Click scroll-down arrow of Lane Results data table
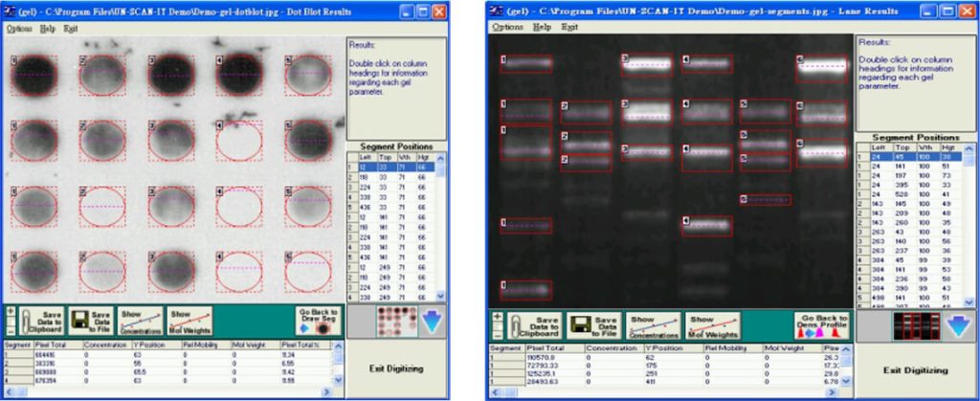The width and height of the screenshot is (980, 401). tap(847, 380)
